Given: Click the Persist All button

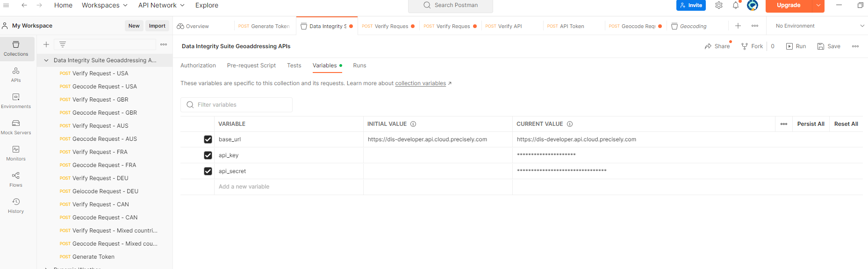Looking at the screenshot, I should [x=811, y=124].
